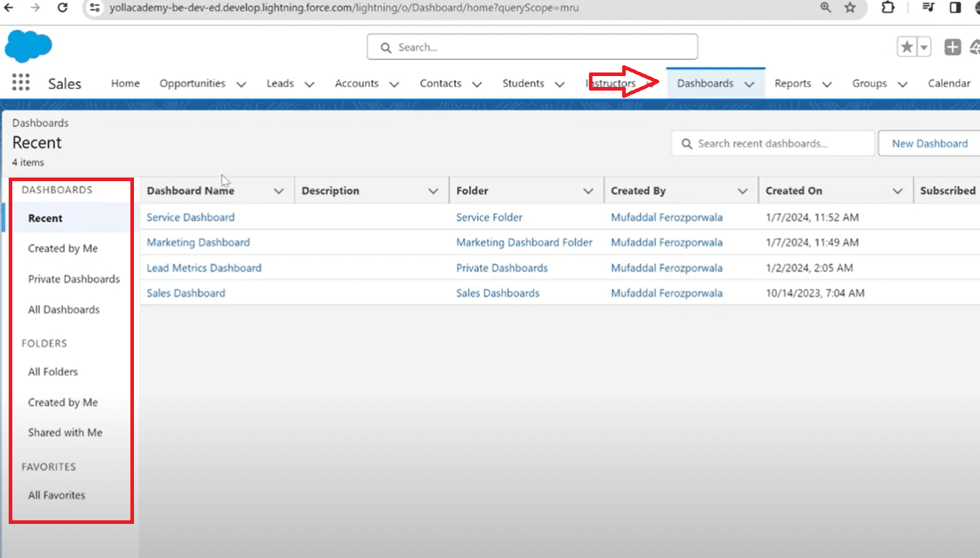This screenshot has width=980, height=558.
Task: Open the Calendar tab
Action: tap(949, 83)
